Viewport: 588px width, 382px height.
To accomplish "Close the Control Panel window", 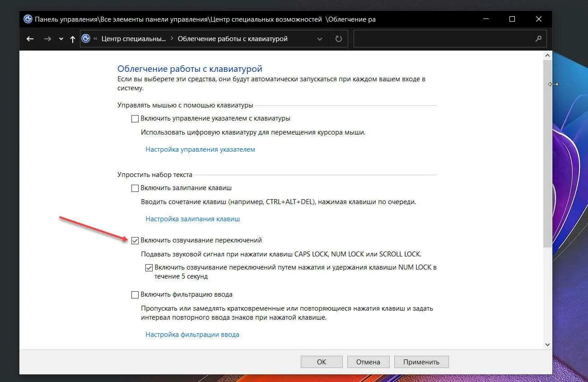I will [539, 19].
